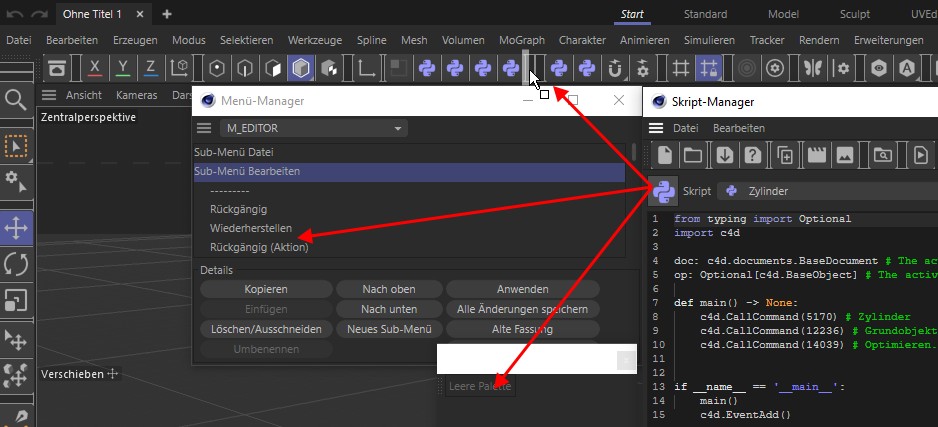The height and width of the screenshot is (427, 938).
Task: Toggle the X axis lock
Action: [95, 68]
